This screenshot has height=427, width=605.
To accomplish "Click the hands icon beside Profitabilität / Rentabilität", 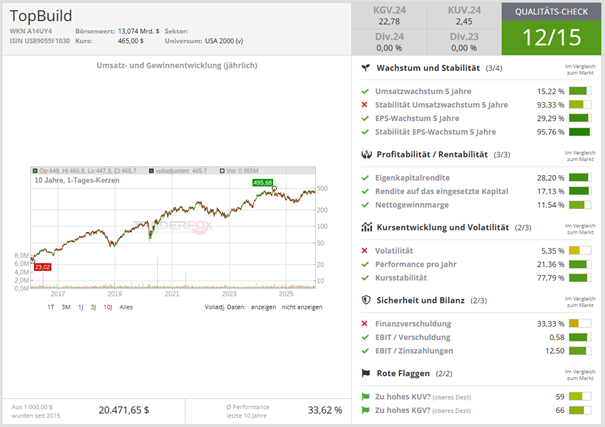I will 366,154.
